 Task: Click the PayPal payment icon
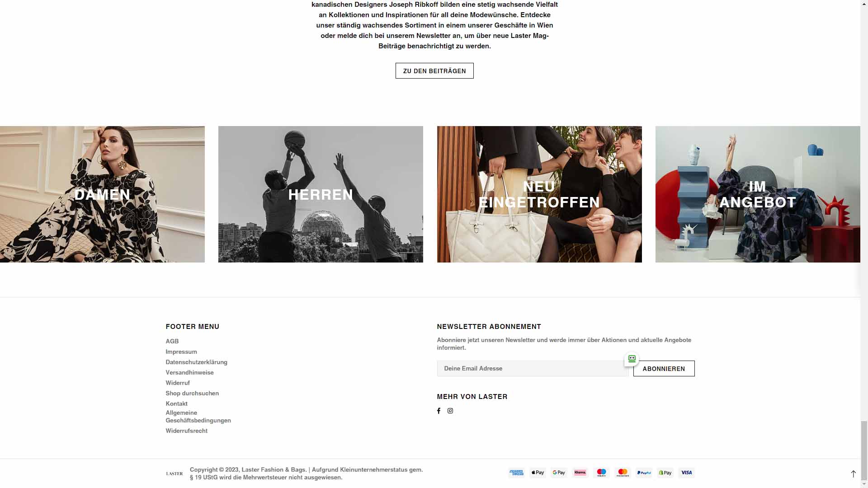pyautogui.click(x=644, y=473)
